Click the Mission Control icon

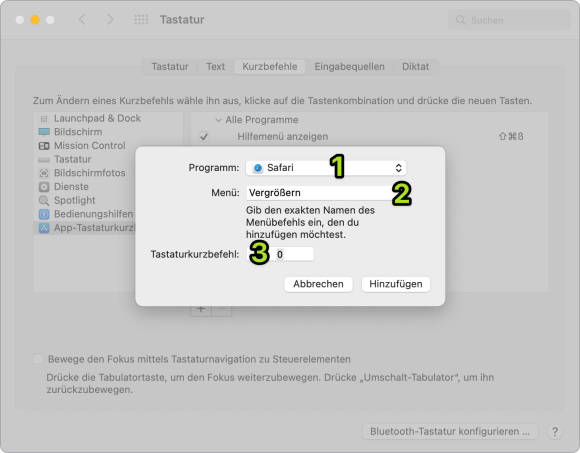click(44, 146)
